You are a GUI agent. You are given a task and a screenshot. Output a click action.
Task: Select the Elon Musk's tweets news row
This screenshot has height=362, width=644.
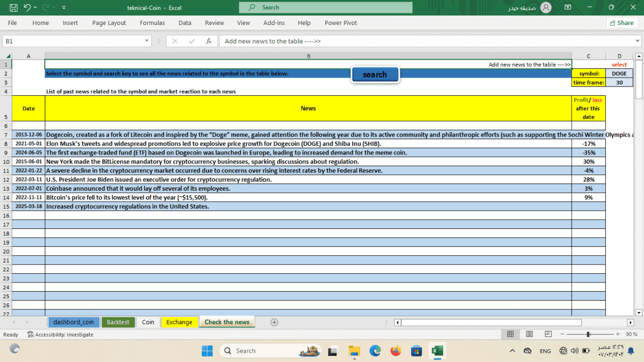coord(308,144)
